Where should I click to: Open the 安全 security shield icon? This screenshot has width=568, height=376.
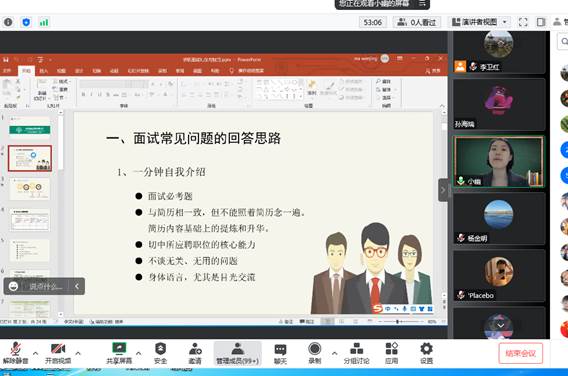click(160, 352)
